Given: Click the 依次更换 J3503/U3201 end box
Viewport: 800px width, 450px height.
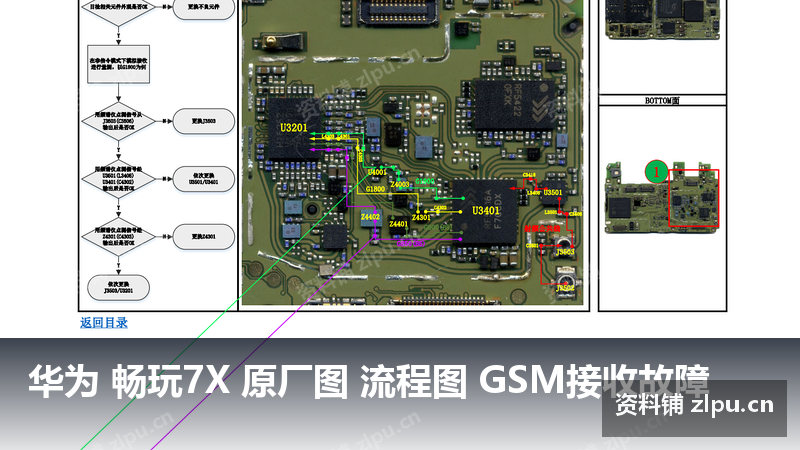Looking at the screenshot, I should tap(118, 288).
